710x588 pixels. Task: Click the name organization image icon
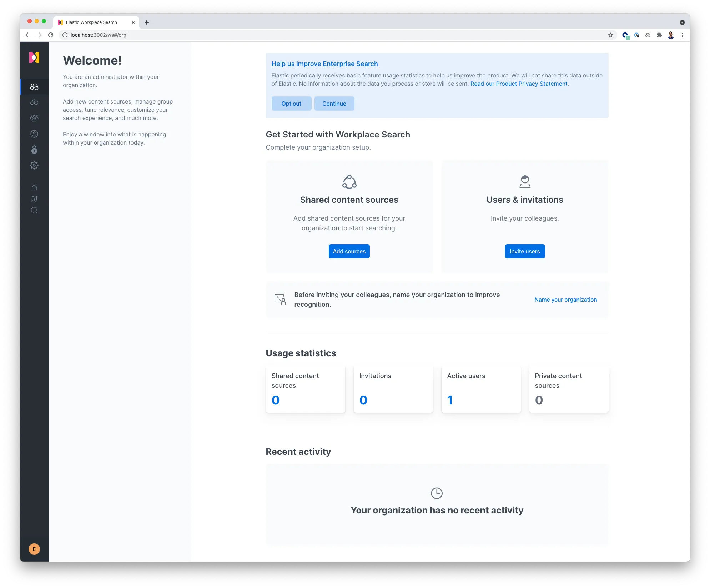280,300
